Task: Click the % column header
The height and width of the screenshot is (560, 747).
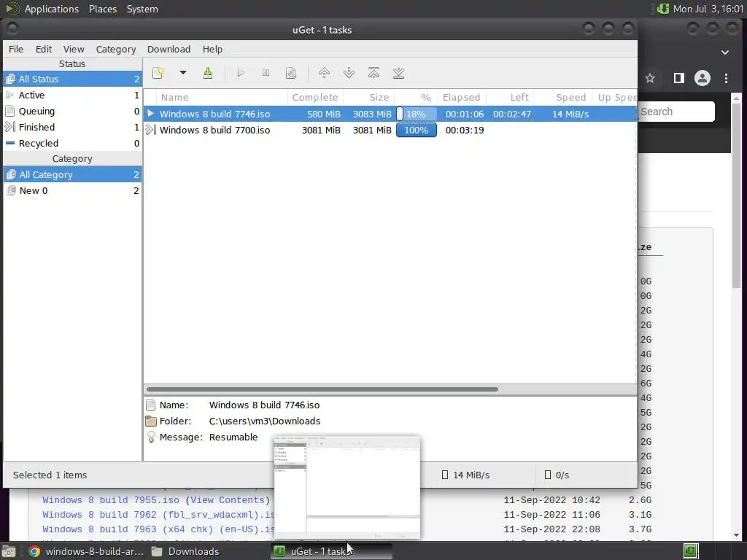Action: click(x=417, y=97)
